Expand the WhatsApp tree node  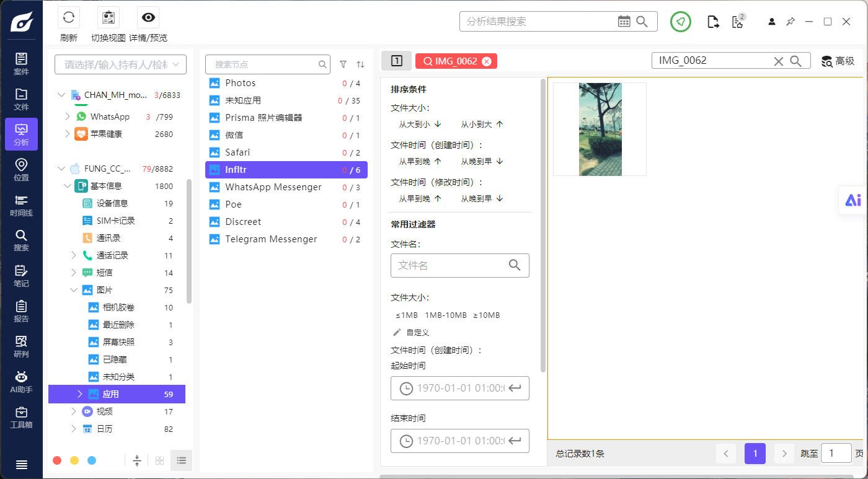click(68, 116)
